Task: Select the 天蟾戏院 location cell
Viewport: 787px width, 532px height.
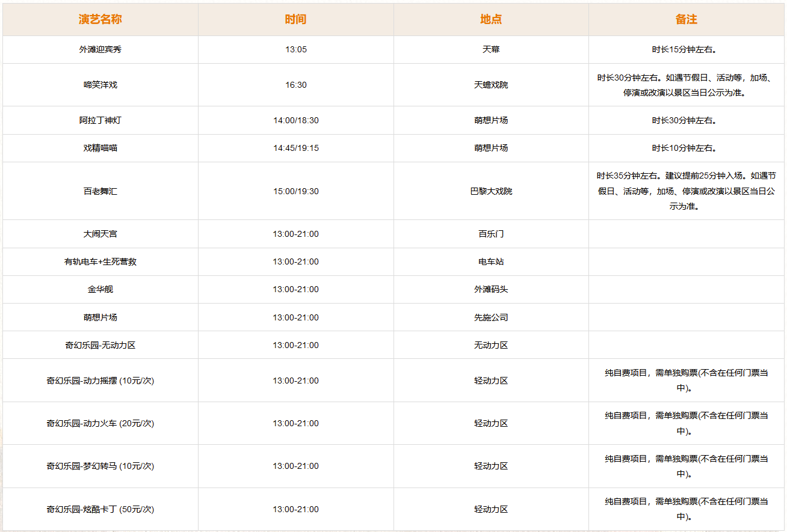Action: [491, 85]
